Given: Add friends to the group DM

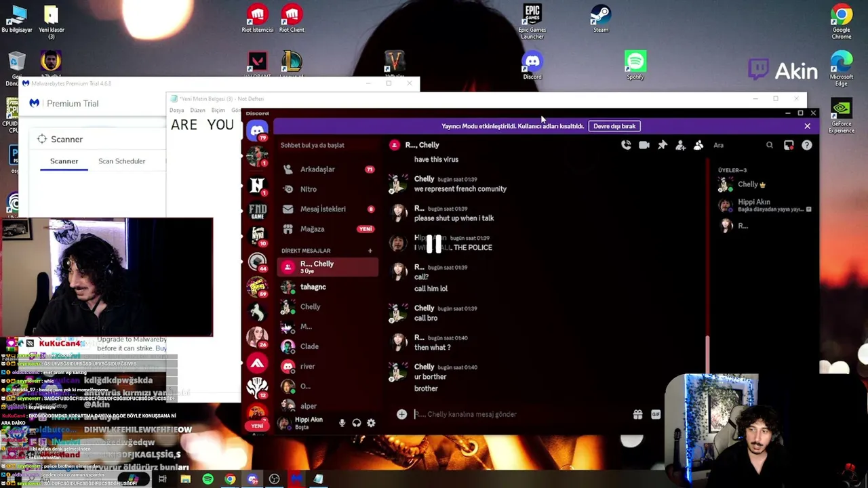Looking at the screenshot, I should coord(680,145).
